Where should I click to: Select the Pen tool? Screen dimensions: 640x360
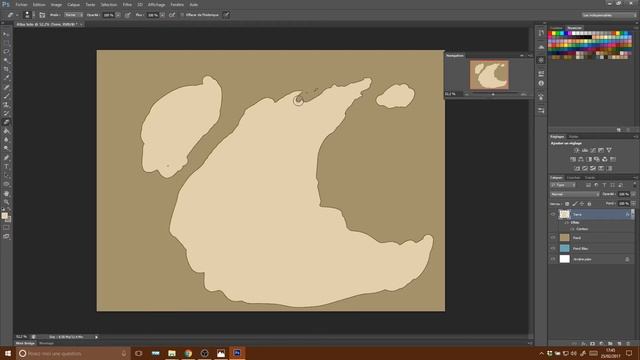tap(6, 158)
